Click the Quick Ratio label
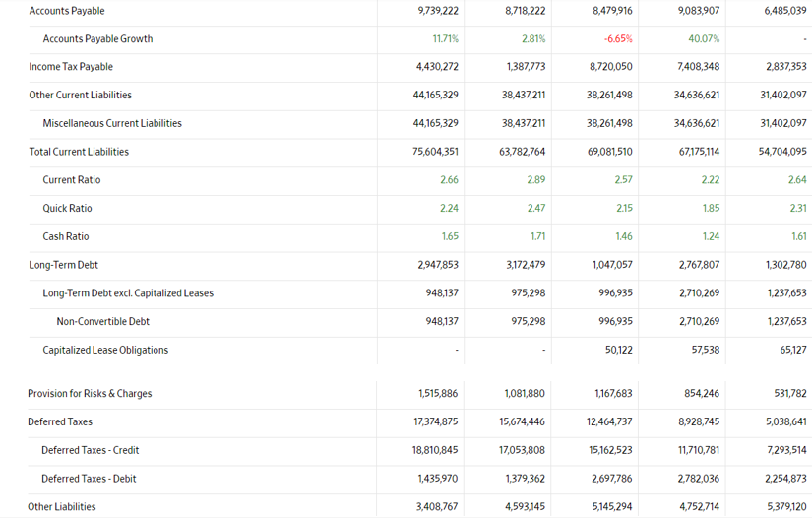The height and width of the screenshot is (518, 812). click(x=67, y=208)
